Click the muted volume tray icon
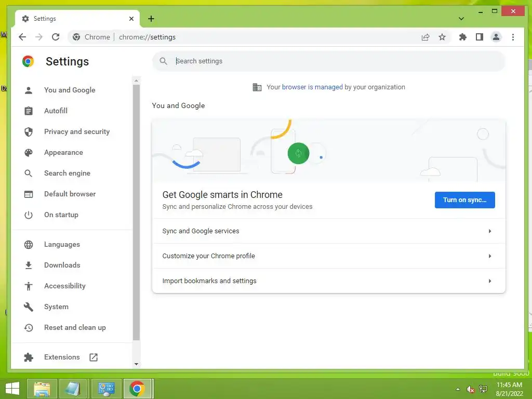The image size is (532, 399). [470, 389]
